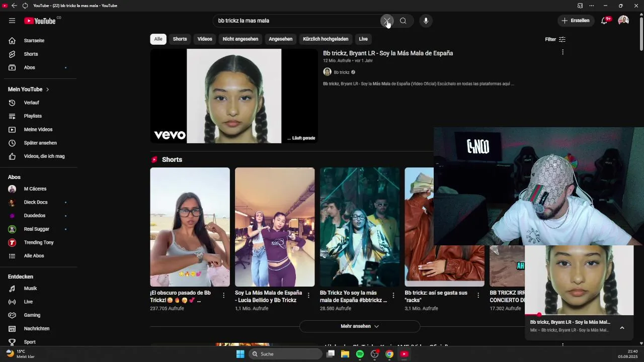Select the Live filter chip
Viewport: 644px width, 362px height.
[x=363, y=39]
